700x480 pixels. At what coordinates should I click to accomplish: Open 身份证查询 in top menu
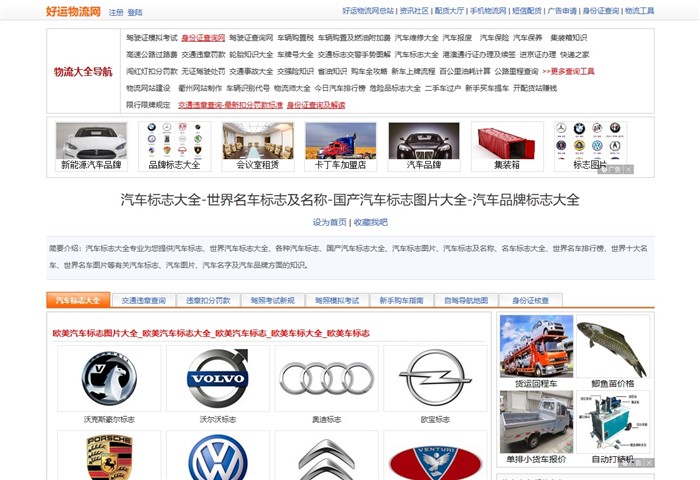click(x=601, y=11)
